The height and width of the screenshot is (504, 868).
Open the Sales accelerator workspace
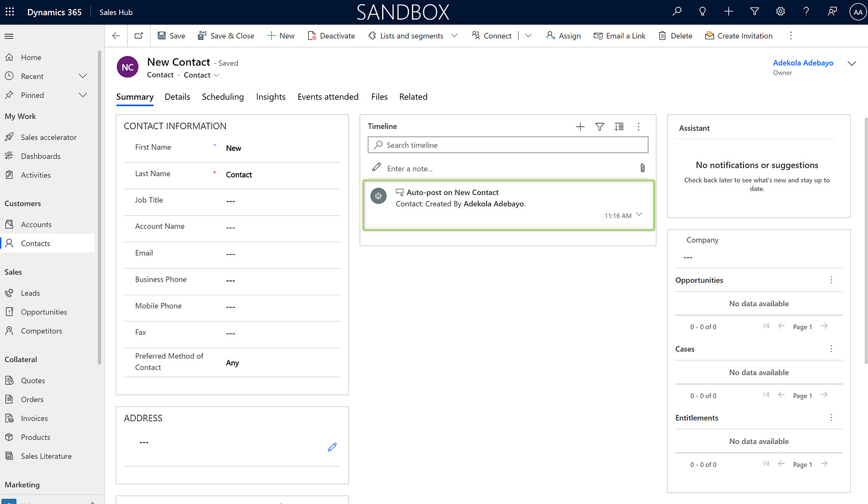pos(48,137)
